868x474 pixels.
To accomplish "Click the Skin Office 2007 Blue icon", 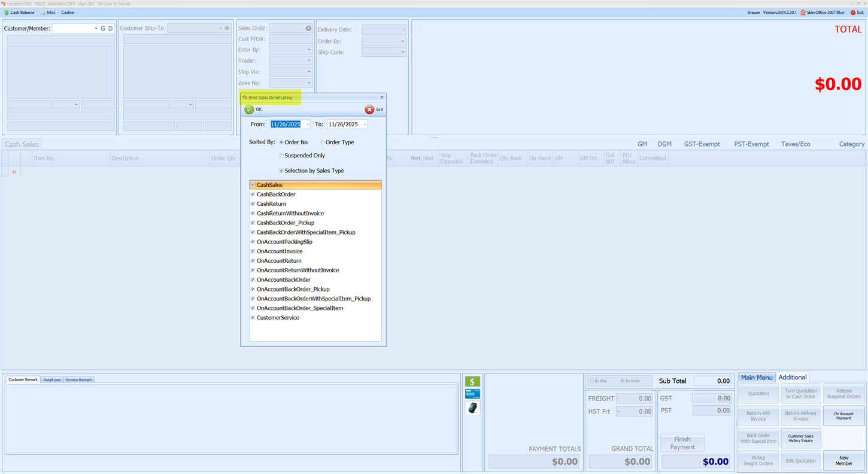I will click(x=803, y=13).
